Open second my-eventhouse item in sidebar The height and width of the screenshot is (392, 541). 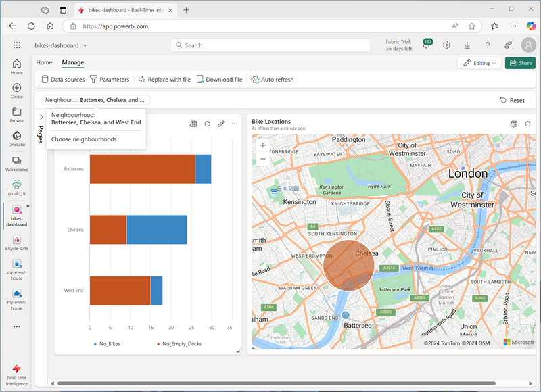pos(16,299)
